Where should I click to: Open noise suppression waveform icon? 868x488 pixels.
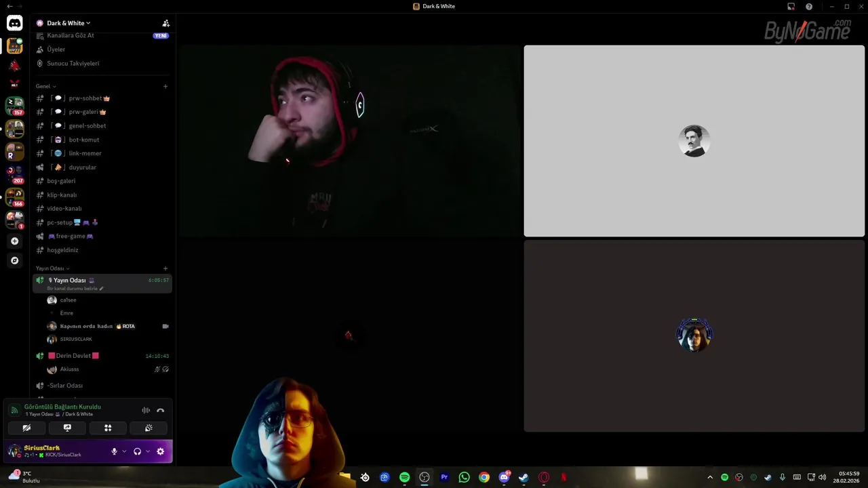(146, 411)
